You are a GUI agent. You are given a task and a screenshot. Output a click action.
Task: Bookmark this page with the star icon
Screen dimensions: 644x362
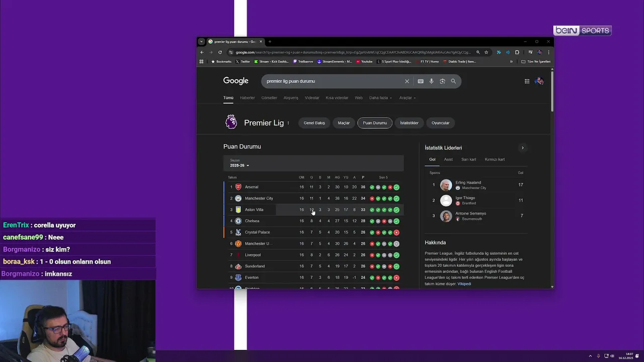point(486,52)
